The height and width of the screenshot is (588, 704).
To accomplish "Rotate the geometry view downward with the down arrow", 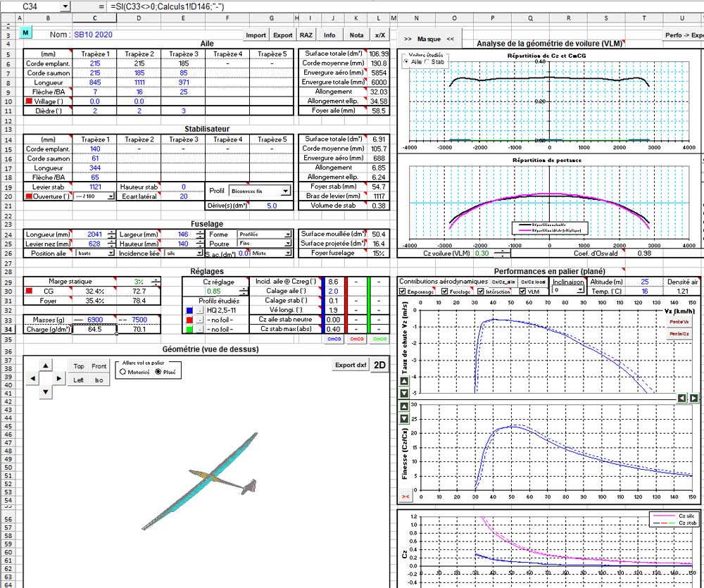I will (x=45, y=392).
